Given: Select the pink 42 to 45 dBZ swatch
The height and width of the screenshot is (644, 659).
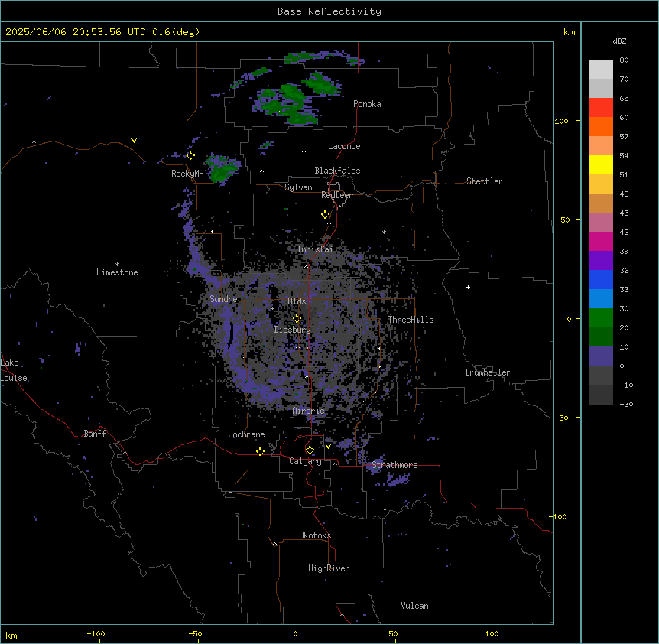Looking at the screenshot, I should 601,223.
